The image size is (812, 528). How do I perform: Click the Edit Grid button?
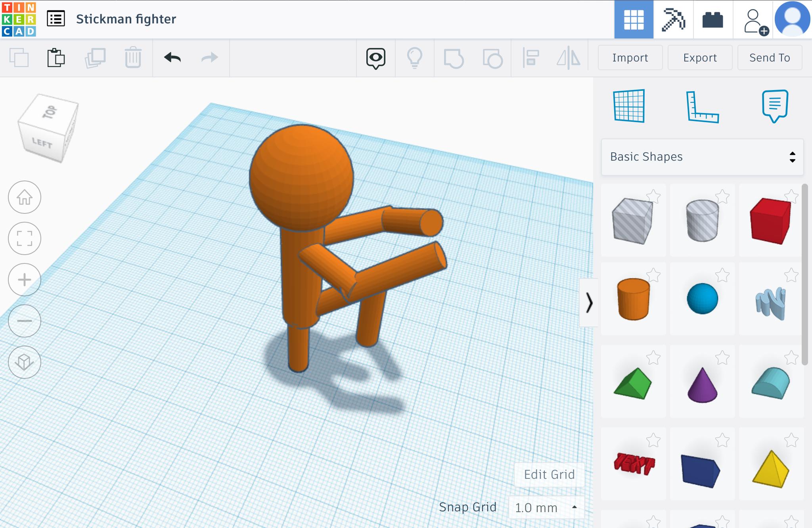pos(549,474)
